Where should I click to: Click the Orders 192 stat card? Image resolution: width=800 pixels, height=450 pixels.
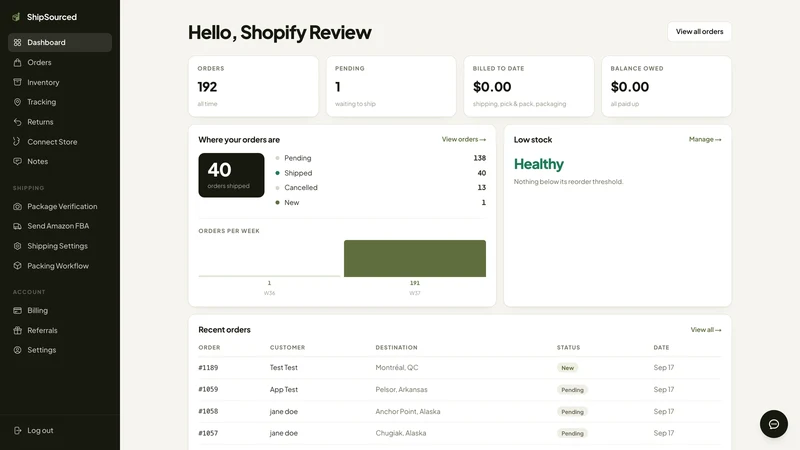253,86
